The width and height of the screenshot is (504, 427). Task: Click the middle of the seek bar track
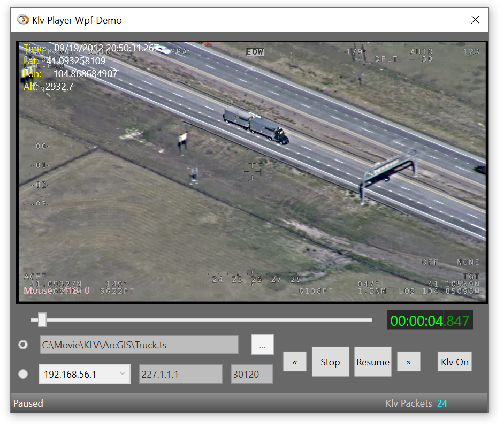[x=201, y=320]
